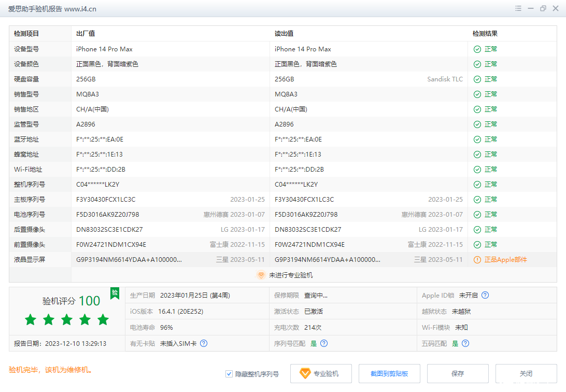This screenshot has width=566, height=392.
Task: Click the check icon in 前置摄像头 row
Action: click(477, 245)
